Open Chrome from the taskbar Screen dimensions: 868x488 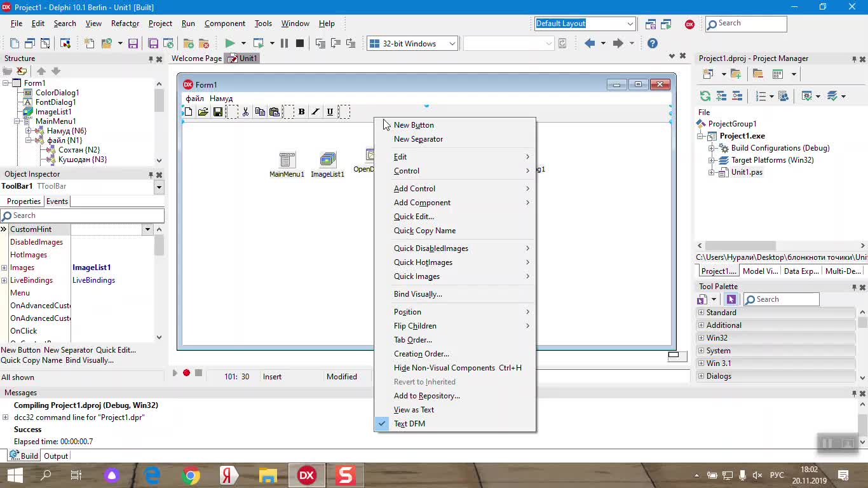[x=191, y=475]
